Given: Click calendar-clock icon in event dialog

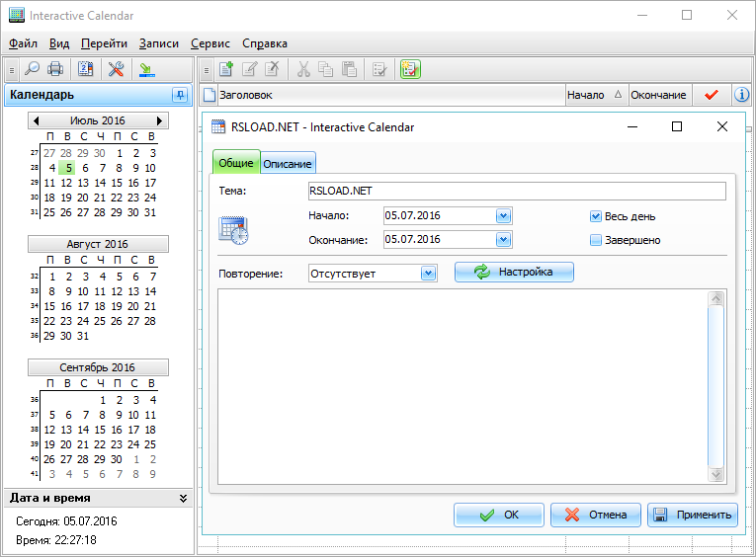Looking at the screenshot, I should (233, 230).
